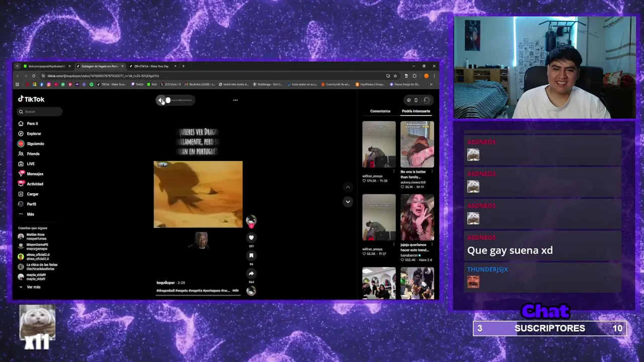This screenshot has width=644, height=362.
Task: Go to next video with down chevron
Action: click(x=348, y=202)
